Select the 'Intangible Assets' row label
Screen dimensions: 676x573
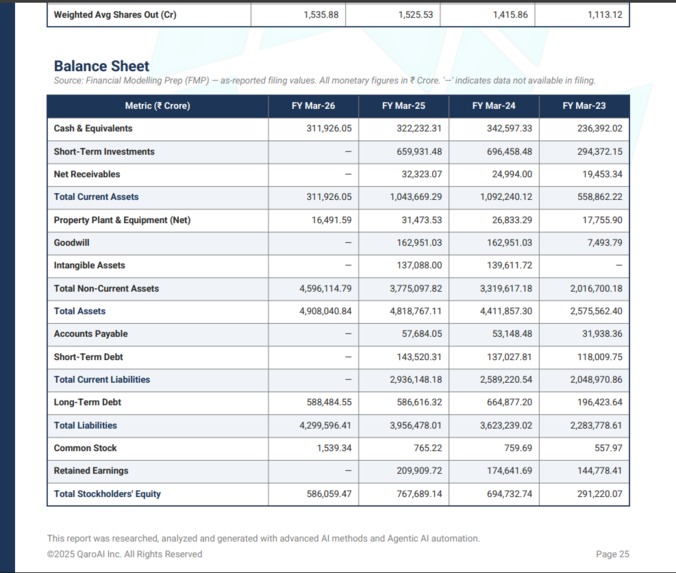pos(89,266)
